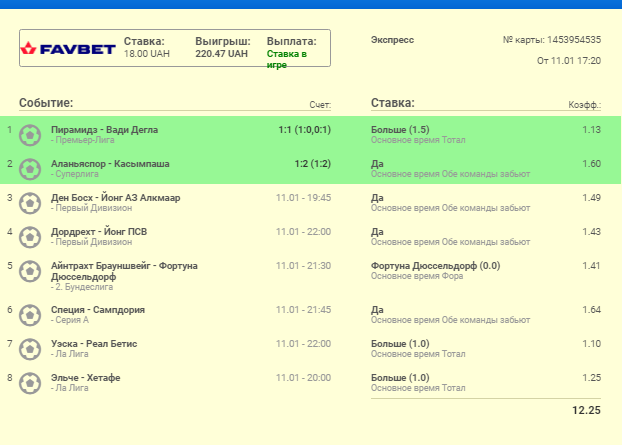The image size is (622, 445).
Task: Click the soccer ball icon for Эльче - Хетафе
Action: pyautogui.click(x=30, y=383)
